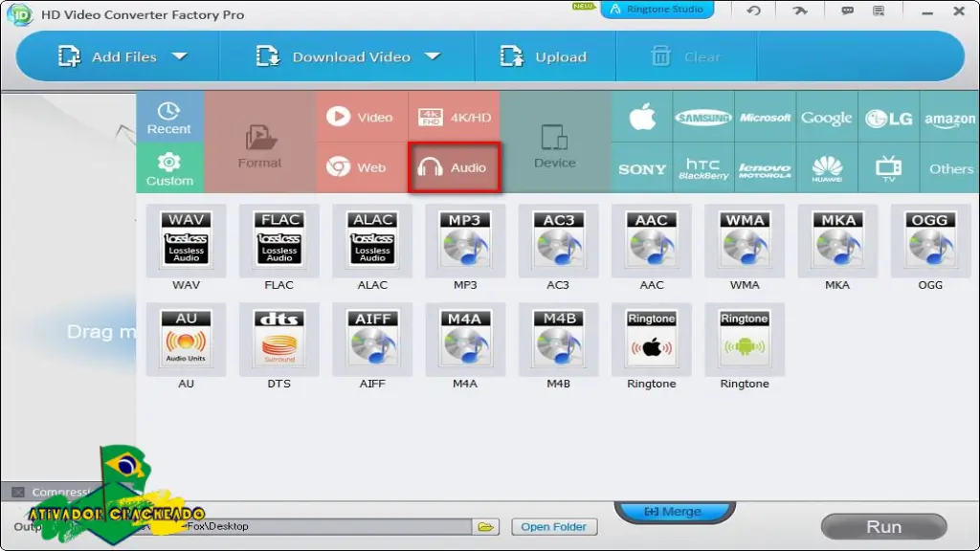Open Apple device presets
The image size is (980, 551).
(642, 117)
